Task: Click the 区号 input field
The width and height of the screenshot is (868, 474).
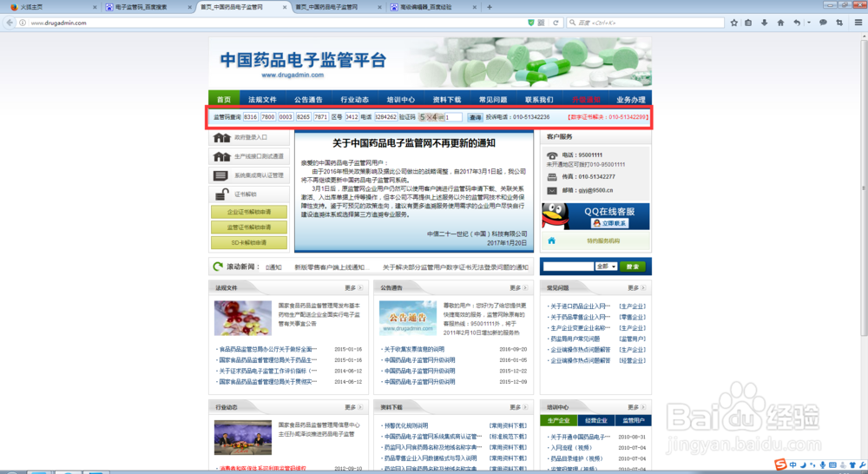Action: click(x=352, y=117)
